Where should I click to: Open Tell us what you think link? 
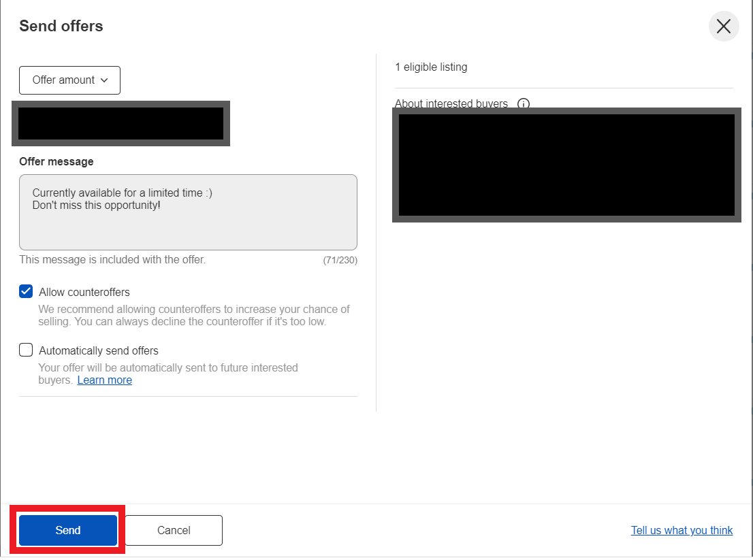[682, 530]
